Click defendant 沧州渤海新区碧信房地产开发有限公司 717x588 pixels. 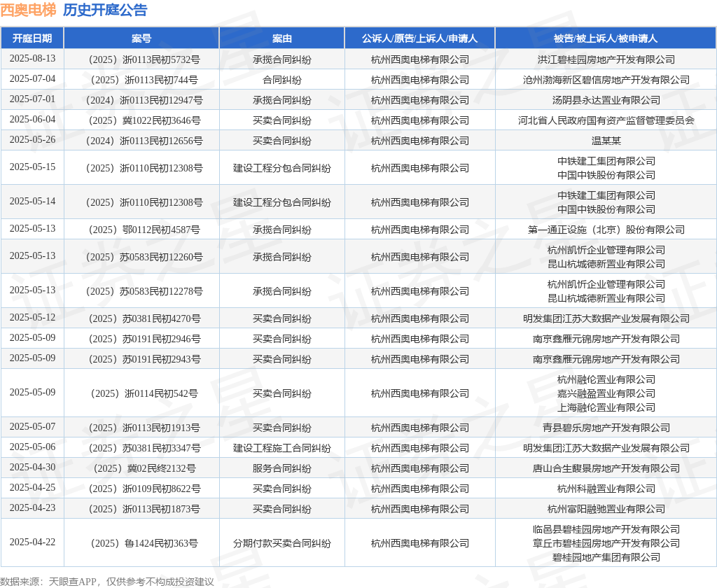606,80
